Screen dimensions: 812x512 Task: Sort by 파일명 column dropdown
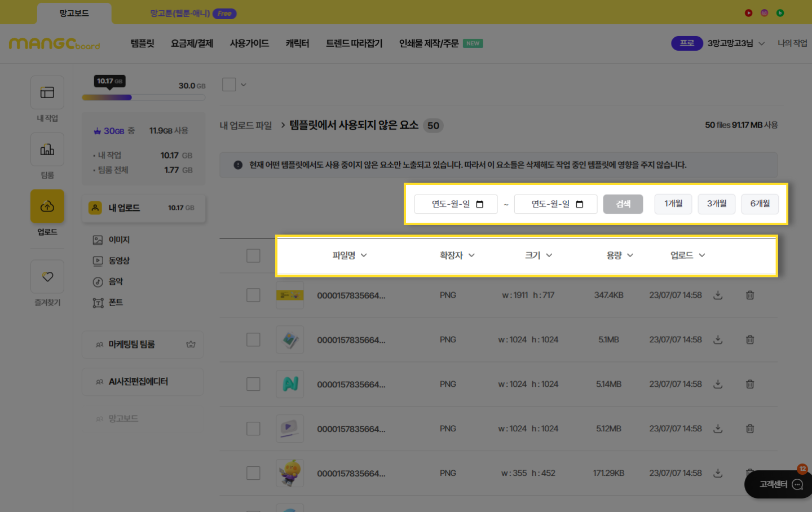click(x=350, y=255)
